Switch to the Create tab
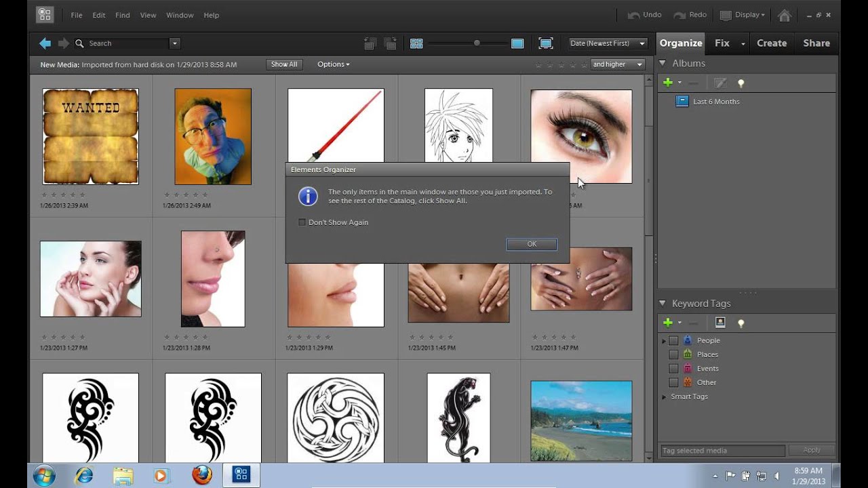868x488 pixels. [x=772, y=43]
